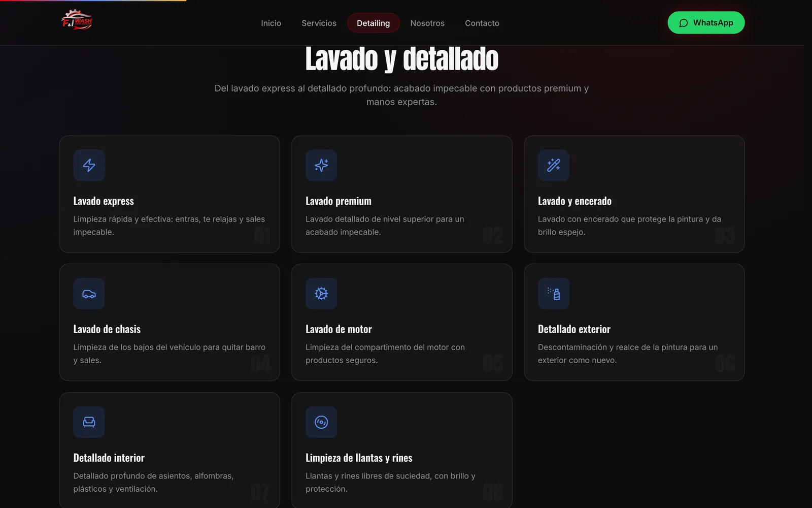Viewport: 812px width, 508px height.
Task: Click the spray can icon for Detallado exterior
Action: [554, 294]
